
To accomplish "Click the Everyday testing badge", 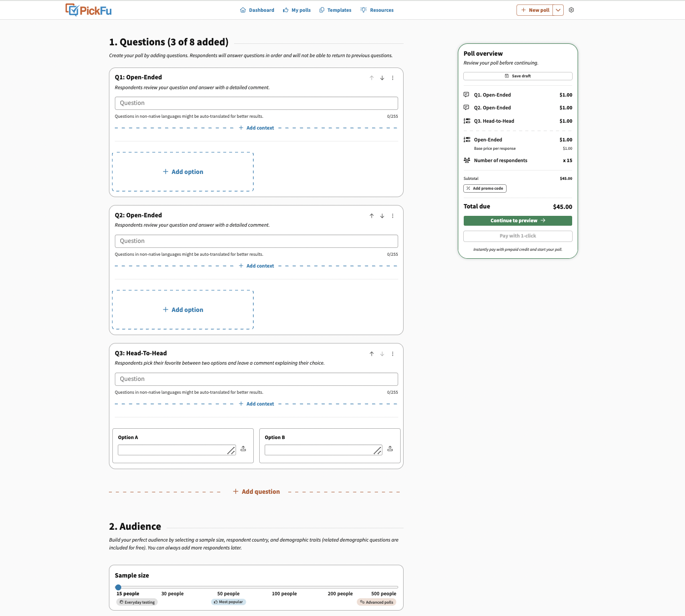I will (x=137, y=602).
